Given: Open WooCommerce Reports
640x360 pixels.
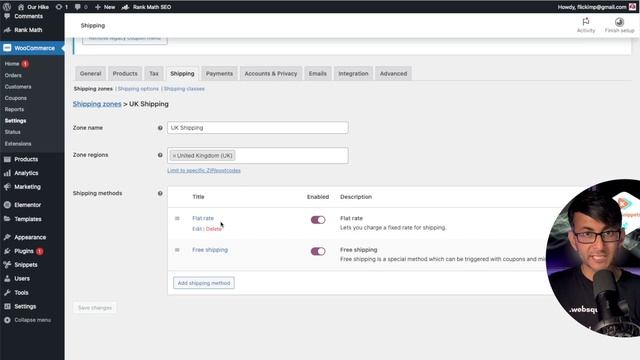Looking at the screenshot, I should coord(14,109).
